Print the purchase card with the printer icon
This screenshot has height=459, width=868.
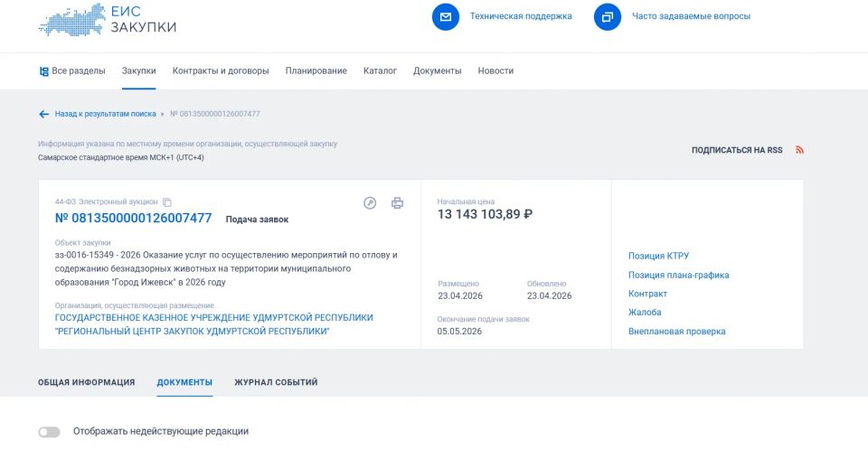(398, 203)
